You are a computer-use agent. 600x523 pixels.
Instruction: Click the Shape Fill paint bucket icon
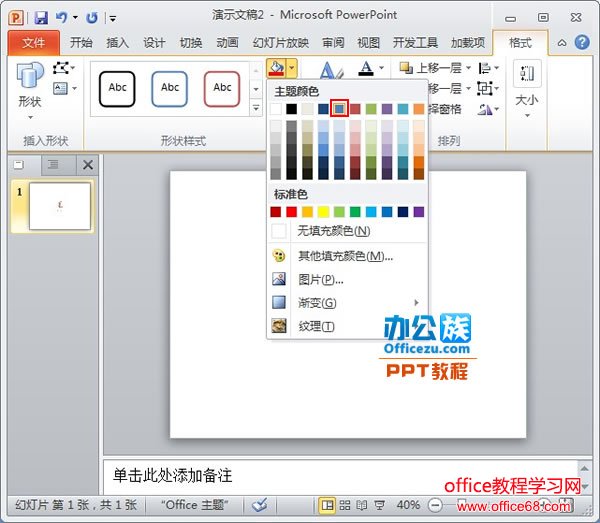coord(276,68)
